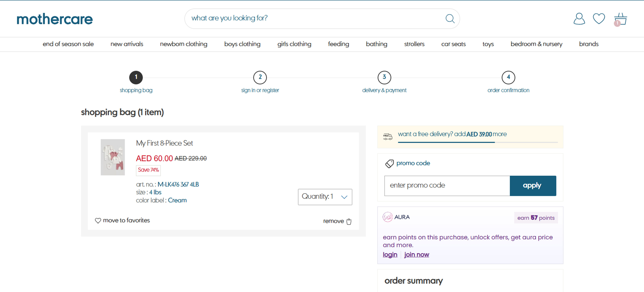Click the AURA join now link
This screenshot has height=292, width=644.
click(416, 254)
